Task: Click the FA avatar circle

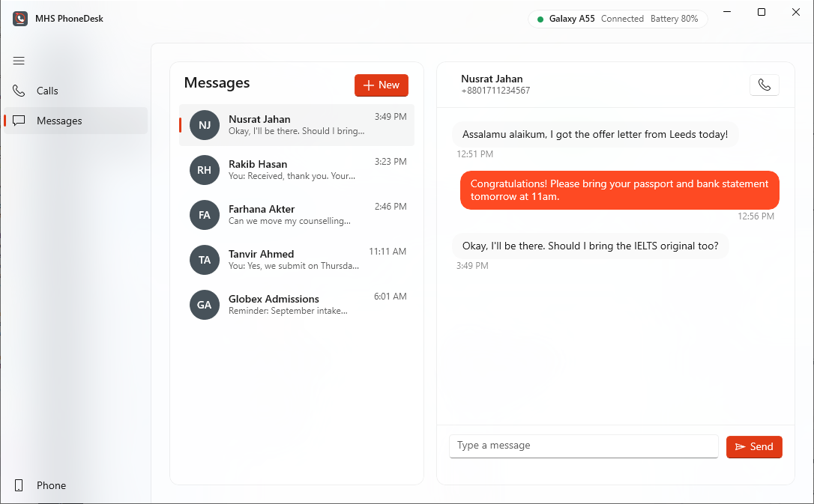Action: (x=205, y=215)
